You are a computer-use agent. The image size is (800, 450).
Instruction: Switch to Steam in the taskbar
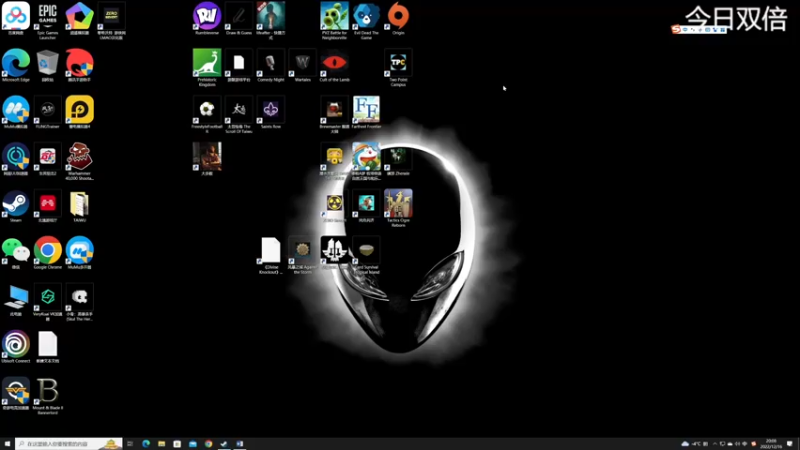click(x=224, y=444)
